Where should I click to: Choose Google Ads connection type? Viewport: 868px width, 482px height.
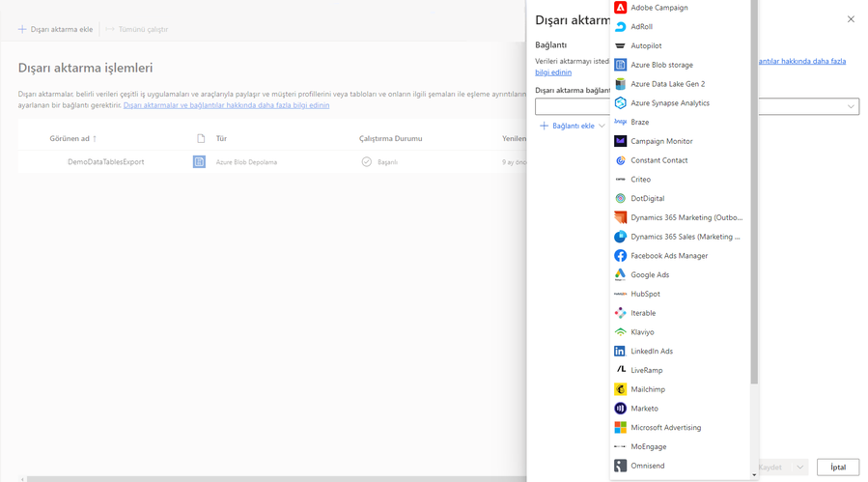click(x=680, y=274)
